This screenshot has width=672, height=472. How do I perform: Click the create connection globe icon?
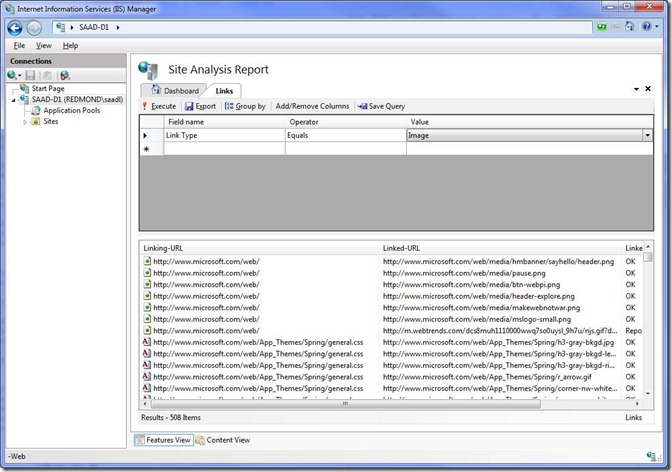(x=12, y=75)
